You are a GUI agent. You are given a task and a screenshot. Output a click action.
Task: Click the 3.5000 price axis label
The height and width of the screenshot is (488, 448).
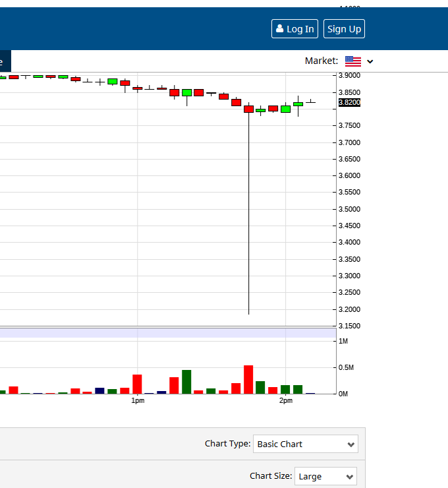coord(349,209)
